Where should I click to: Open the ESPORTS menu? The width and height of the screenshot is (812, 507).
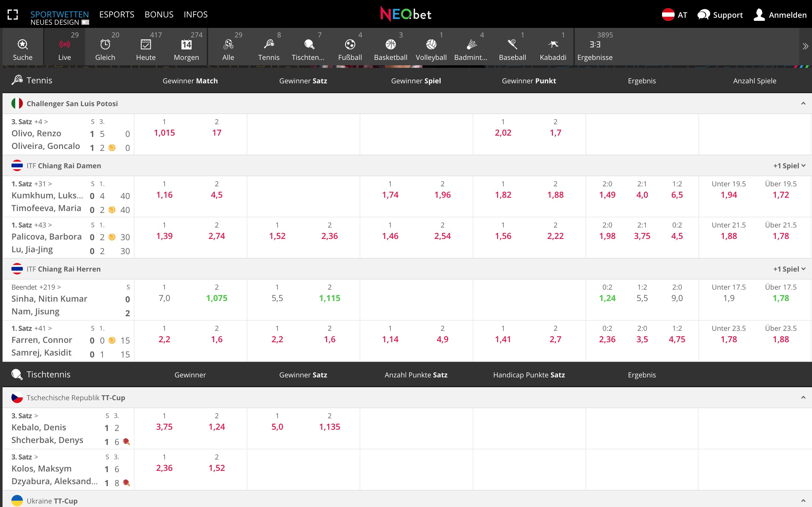coord(116,15)
